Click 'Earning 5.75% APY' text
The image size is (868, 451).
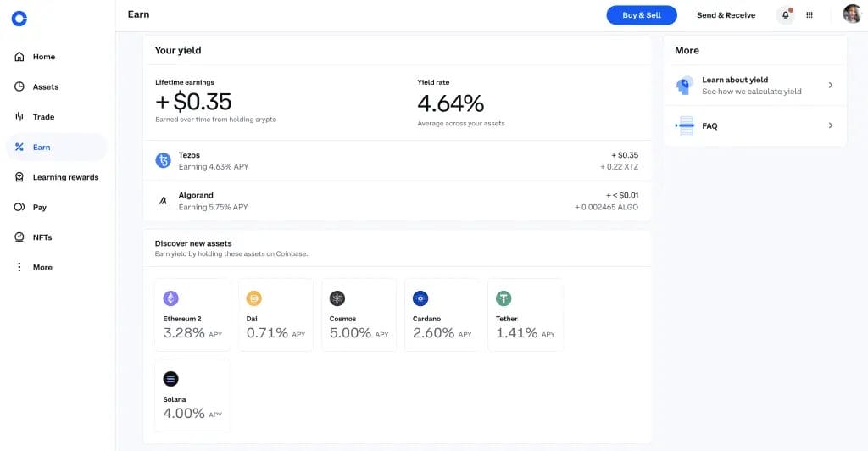pos(213,207)
